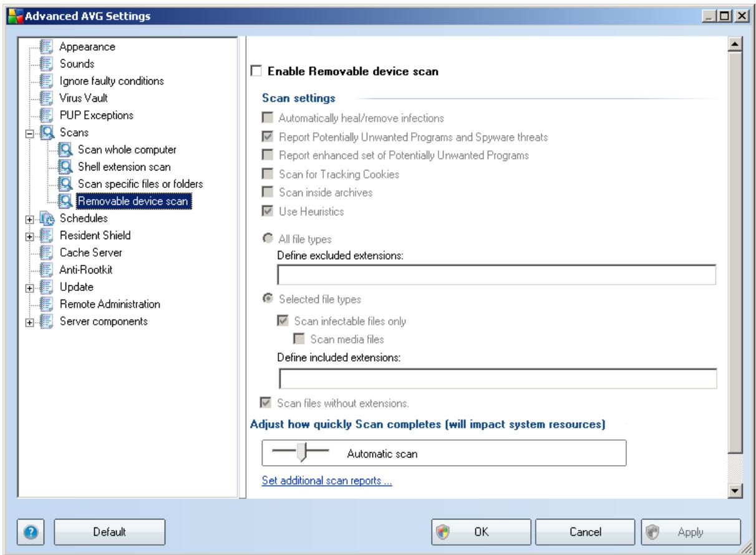Enable Removable device scan checkbox

(256, 72)
